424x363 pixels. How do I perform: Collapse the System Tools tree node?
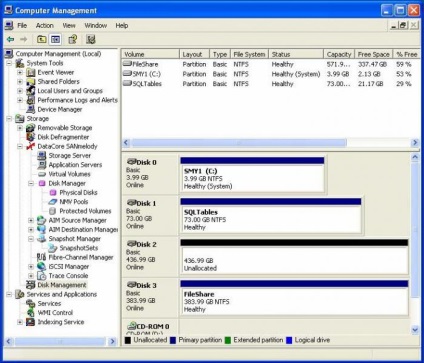tap(9, 63)
